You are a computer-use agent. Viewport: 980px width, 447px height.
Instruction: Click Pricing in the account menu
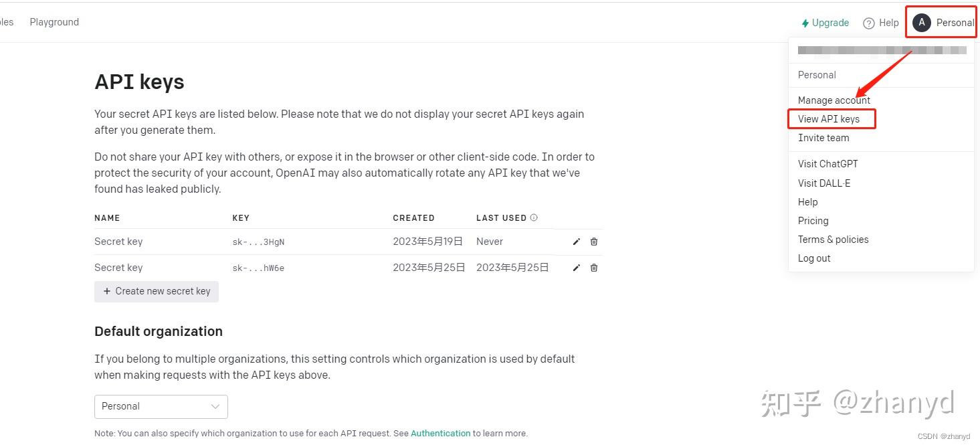click(x=813, y=221)
